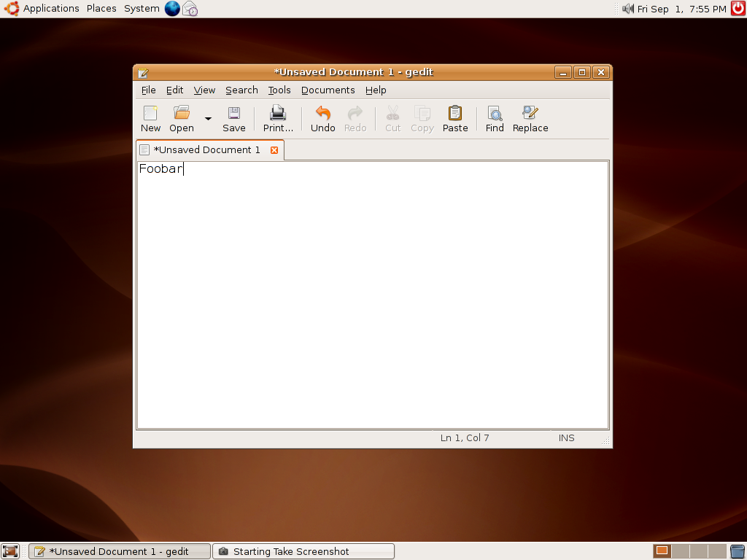This screenshot has width=747, height=560.
Task: Toggle the show desktop button
Action: pyautogui.click(x=10, y=551)
